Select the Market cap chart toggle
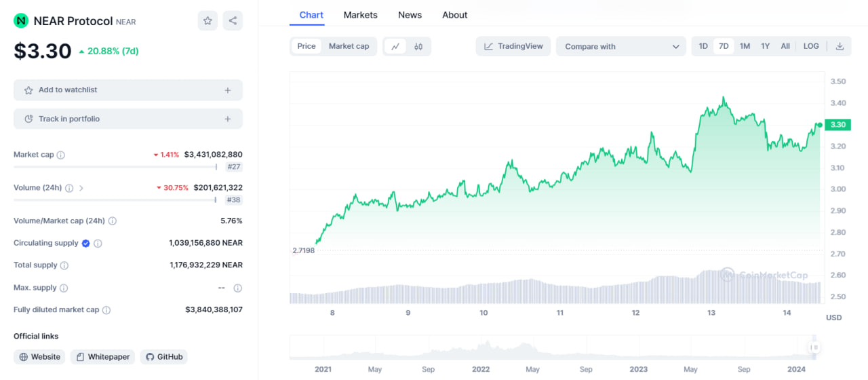The height and width of the screenshot is (380, 868). click(349, 46)
